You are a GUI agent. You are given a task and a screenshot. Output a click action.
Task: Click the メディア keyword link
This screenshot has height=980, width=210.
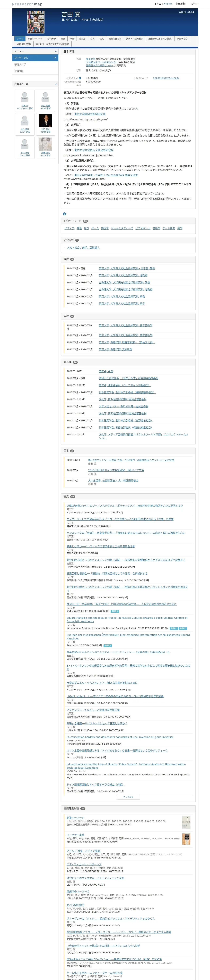click(69, 228)
